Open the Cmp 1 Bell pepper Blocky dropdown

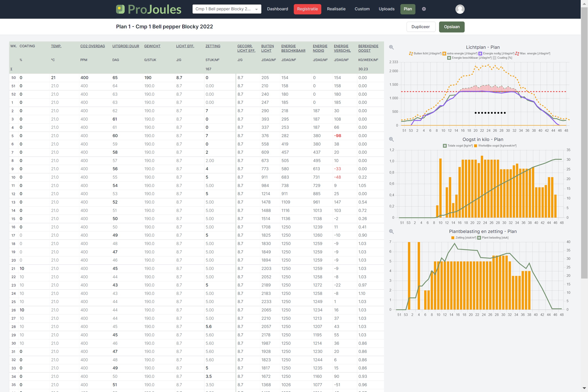click(227, 9)
